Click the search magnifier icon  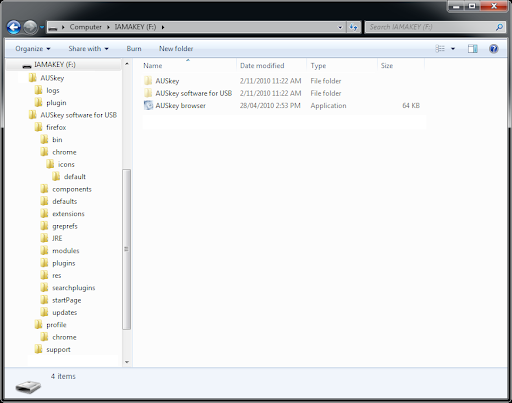(x=499, y=27)
